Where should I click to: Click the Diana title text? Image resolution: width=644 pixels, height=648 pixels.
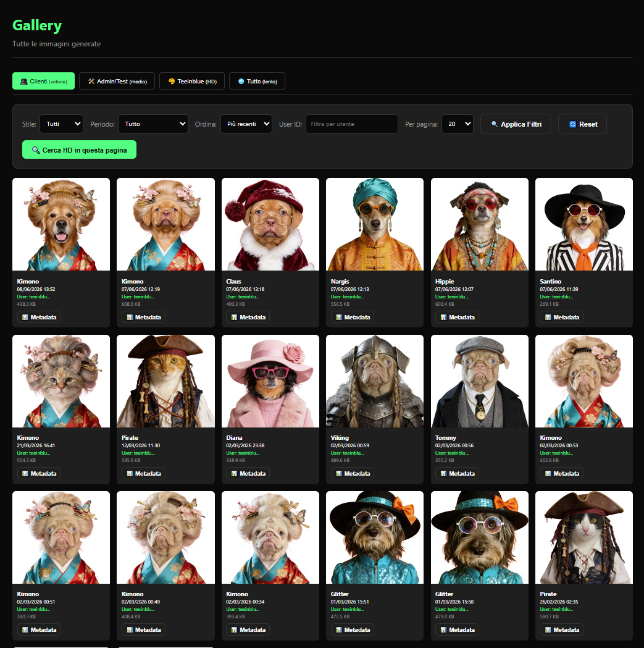pyautogui.click(x=234, y=437)
